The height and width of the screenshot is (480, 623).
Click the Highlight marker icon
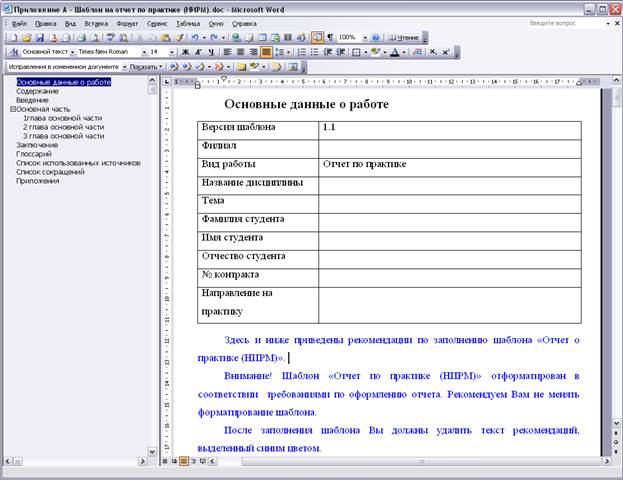coord(374,51)
